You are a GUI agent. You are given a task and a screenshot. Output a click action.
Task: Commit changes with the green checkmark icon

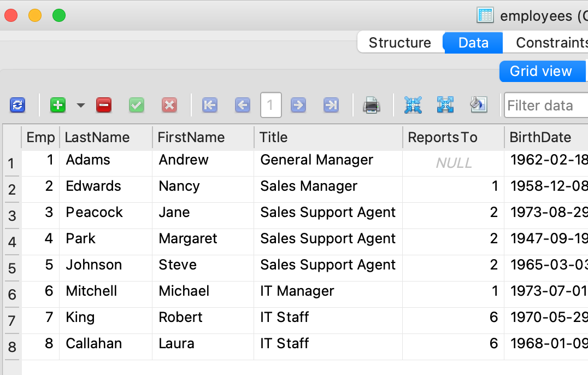(x=137, y=105)
